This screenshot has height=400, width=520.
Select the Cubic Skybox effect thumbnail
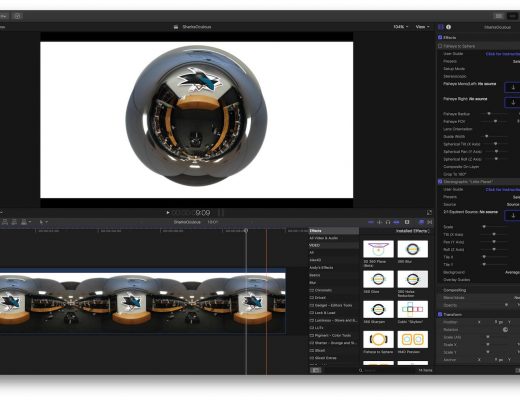pyautogui.click(x=413, y=309)
